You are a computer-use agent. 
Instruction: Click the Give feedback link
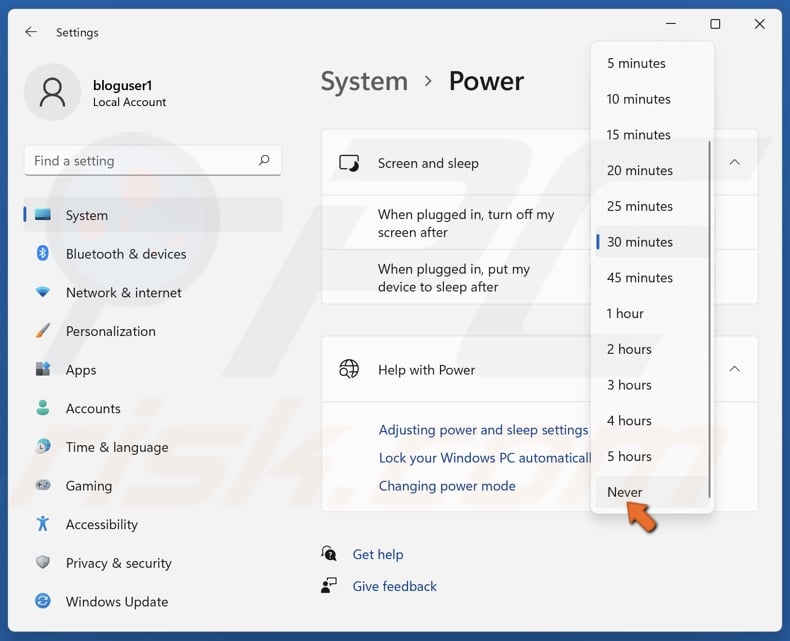click(x=394, y=586)
